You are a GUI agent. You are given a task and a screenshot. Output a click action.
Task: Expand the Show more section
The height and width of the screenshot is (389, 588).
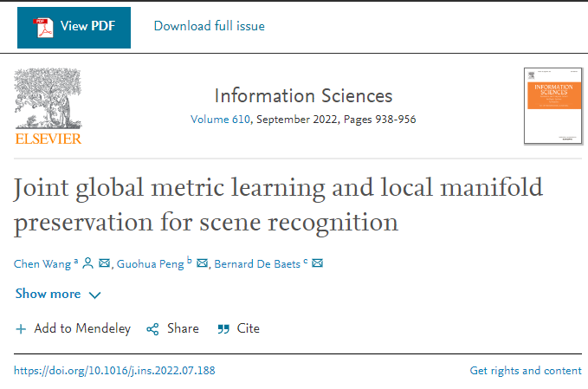tap(58, 295)
